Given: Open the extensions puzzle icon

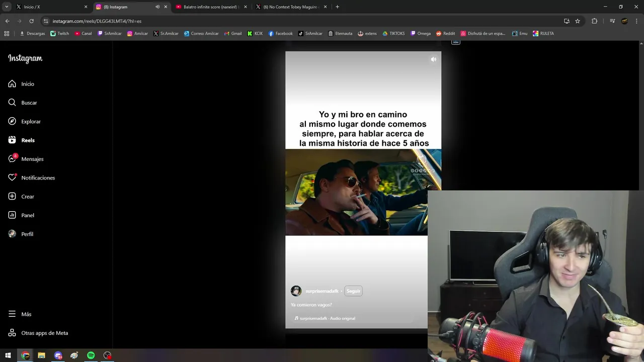Looking at the screenshot, I should point(594,21).
